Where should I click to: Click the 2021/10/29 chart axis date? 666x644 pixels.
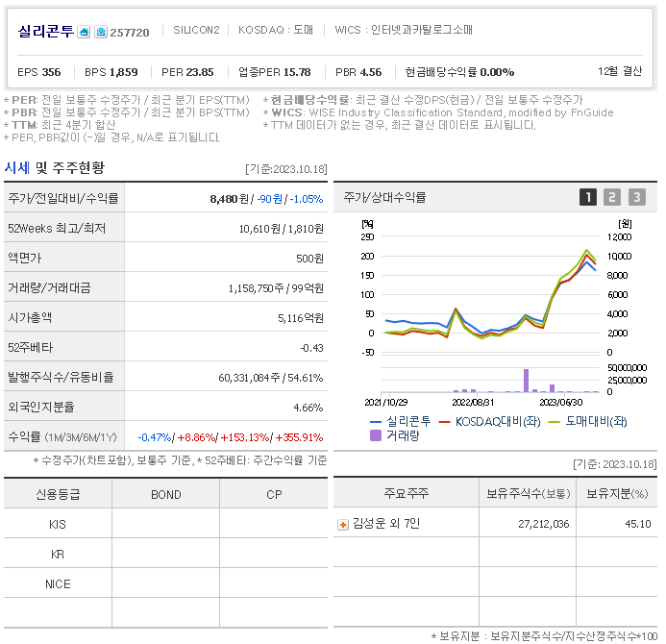(386, 402)
